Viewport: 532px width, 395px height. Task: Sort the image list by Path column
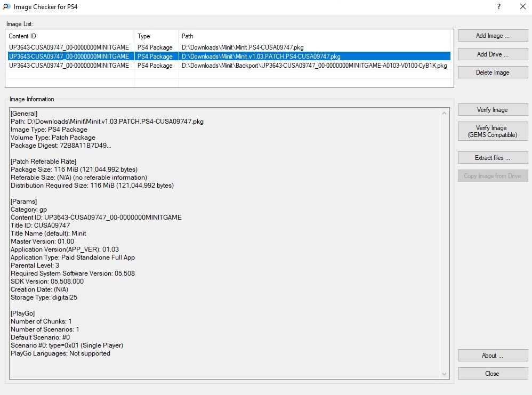[314, 36]
